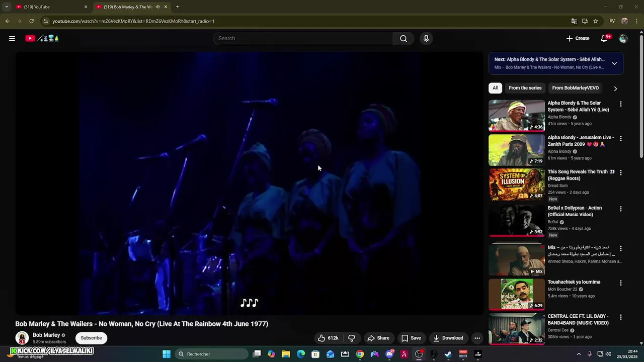This screenshot has width=644, height=362.
Task: Open Bo9al x Dollypran Action title
Action: point(575,211)
